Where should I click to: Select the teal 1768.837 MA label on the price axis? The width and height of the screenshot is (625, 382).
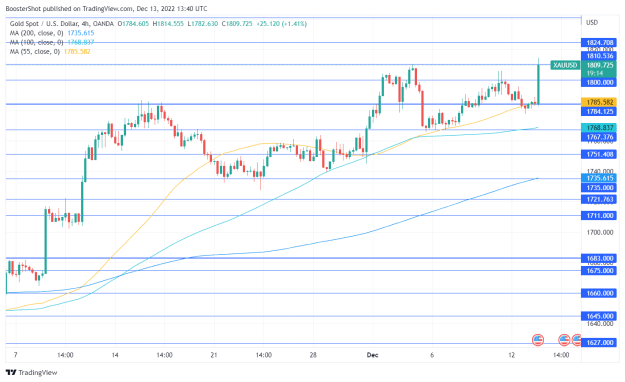point(599,128)
